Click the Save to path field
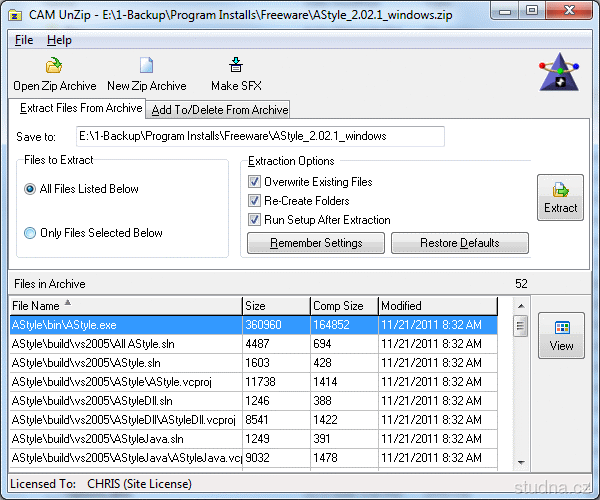 (260, 136)
